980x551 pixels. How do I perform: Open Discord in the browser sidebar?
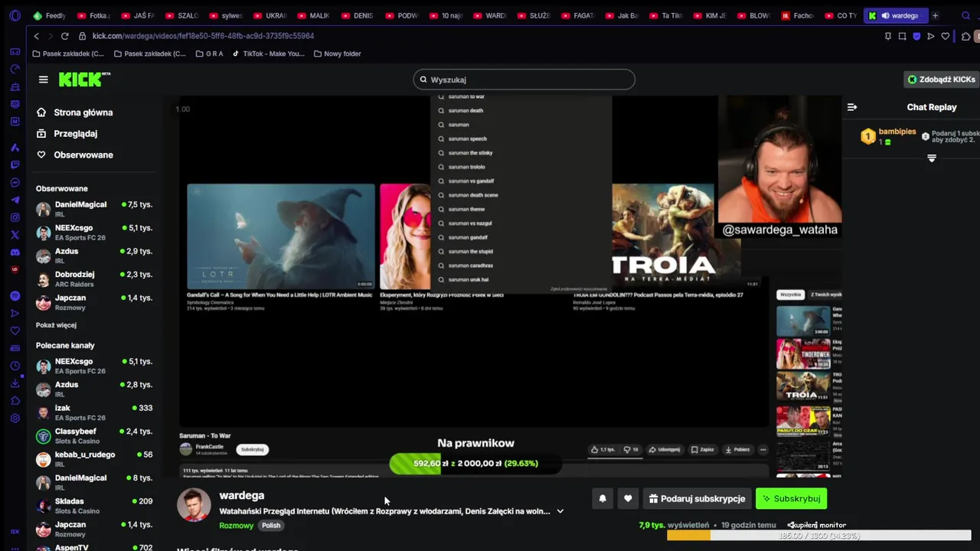click(x=15, y=253)
